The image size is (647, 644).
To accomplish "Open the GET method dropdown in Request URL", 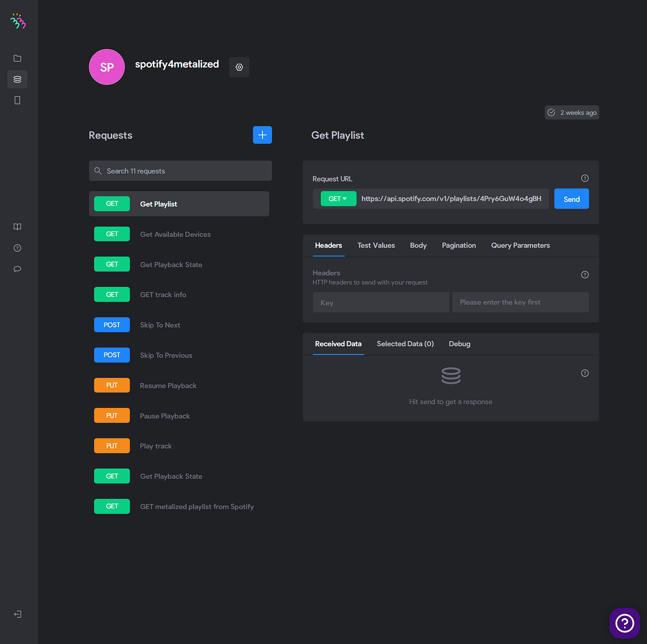I will point(338,199).
